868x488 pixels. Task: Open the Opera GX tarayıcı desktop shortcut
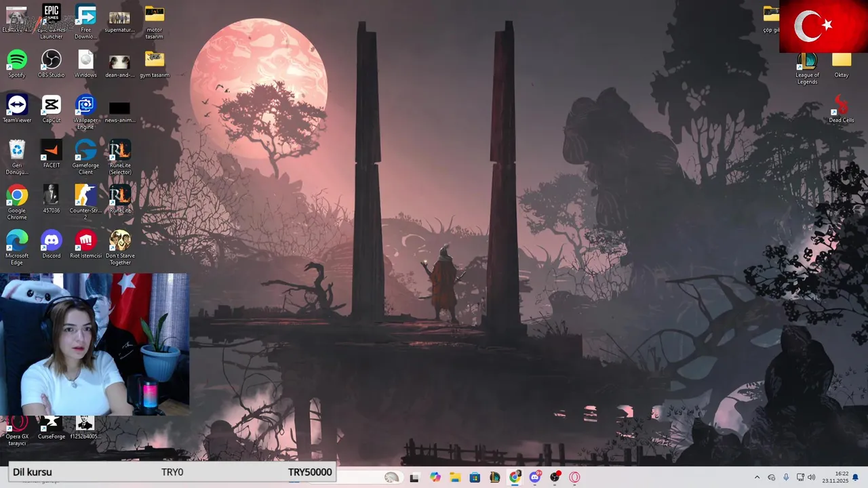pyautogui.click(x=17, y=430)
